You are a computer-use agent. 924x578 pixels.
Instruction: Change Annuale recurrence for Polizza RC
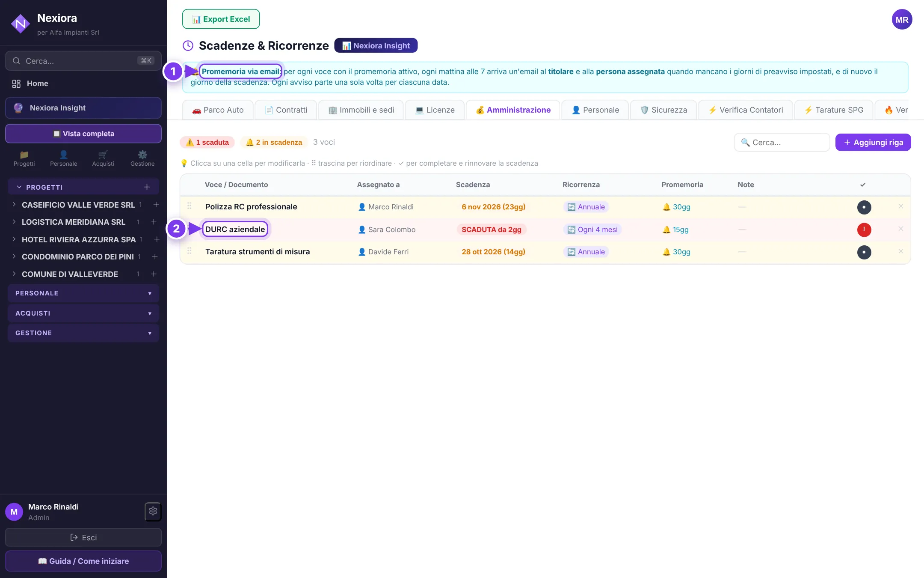(586, 207)
